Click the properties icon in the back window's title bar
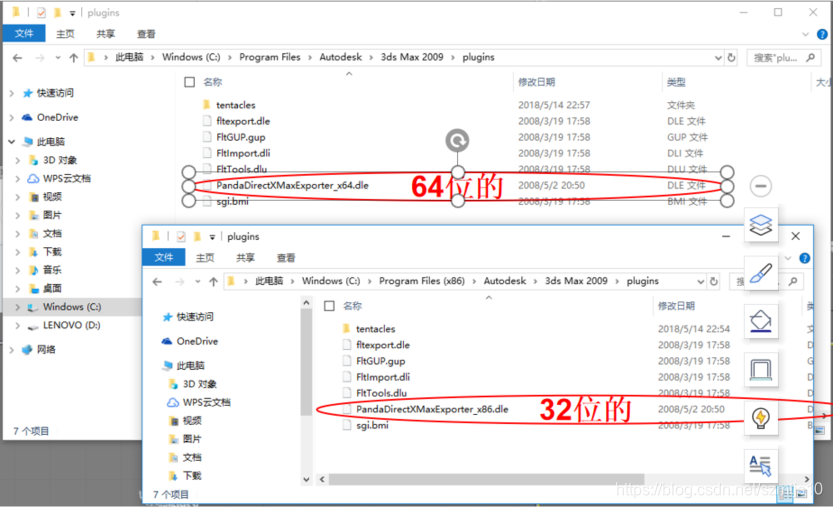The image size is (833, 508). 41,12
